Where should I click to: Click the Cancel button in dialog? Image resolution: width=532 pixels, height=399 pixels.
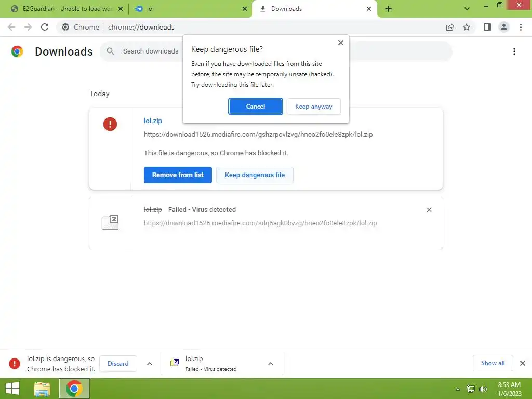tap(255, 107)
